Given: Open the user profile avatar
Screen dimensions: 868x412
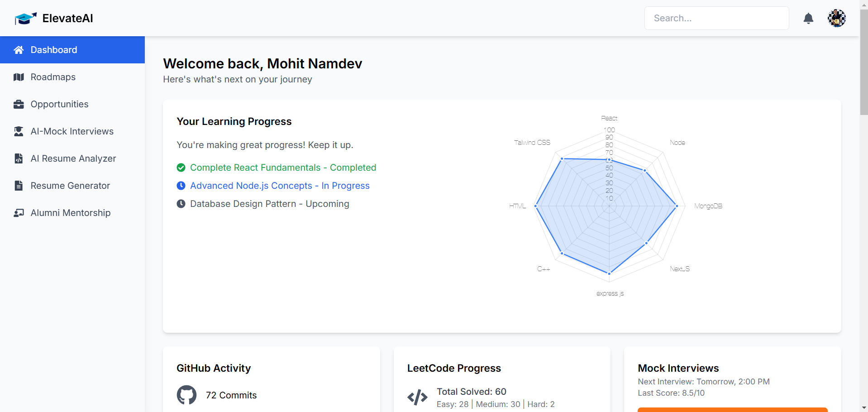Looking at the screenshot, I should coord(836,19).
